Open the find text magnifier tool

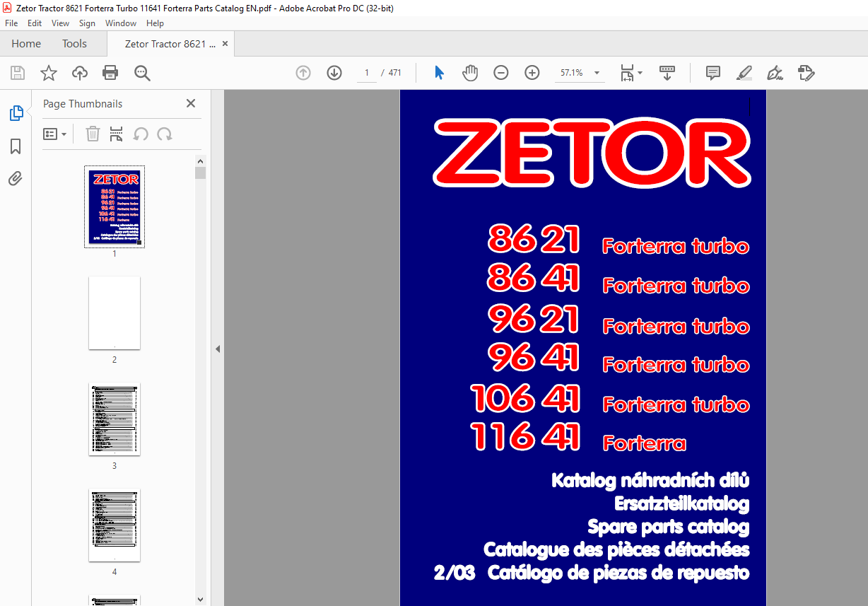tap(142, 73)
